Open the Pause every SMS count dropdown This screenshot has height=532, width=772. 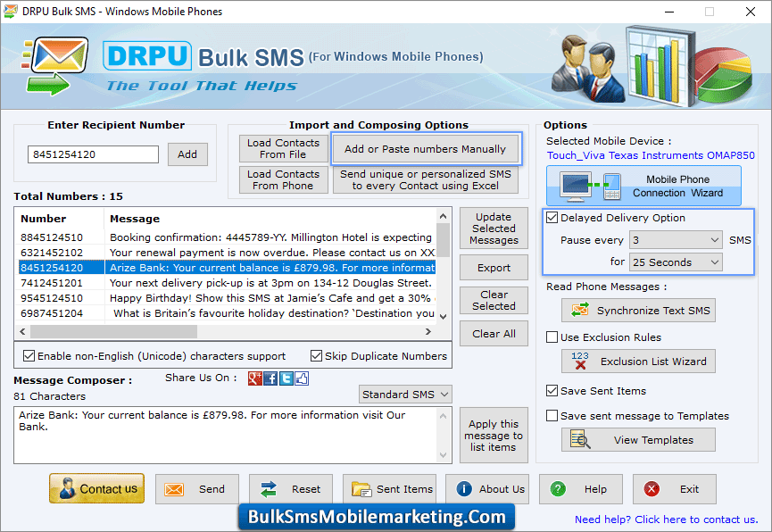tap(676, 240)
